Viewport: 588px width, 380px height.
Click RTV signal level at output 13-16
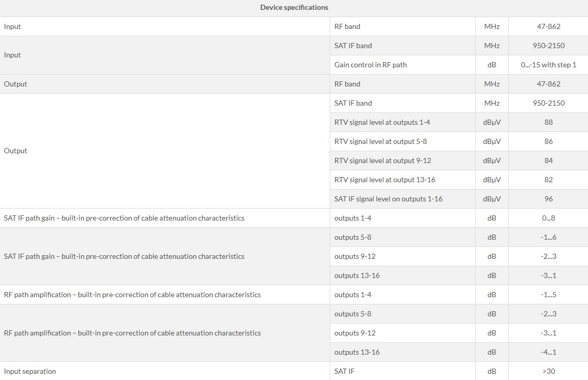point(385,180)
